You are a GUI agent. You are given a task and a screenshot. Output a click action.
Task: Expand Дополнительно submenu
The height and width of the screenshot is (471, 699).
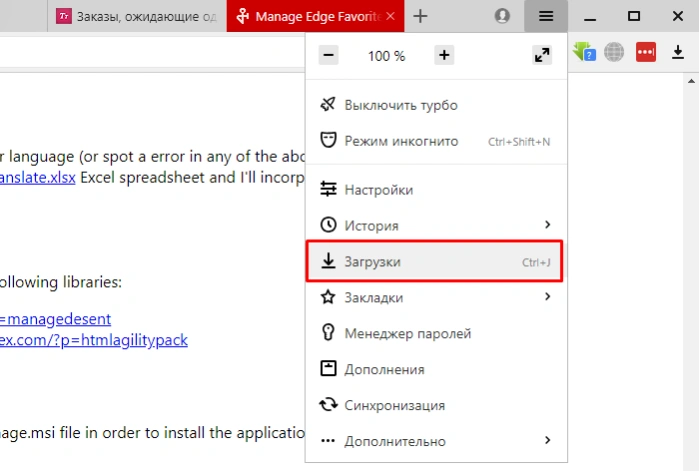[x=436, y=441]
